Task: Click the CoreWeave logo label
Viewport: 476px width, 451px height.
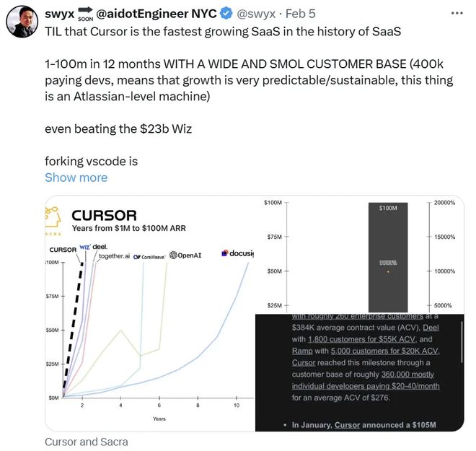Action: click(149, 257)
